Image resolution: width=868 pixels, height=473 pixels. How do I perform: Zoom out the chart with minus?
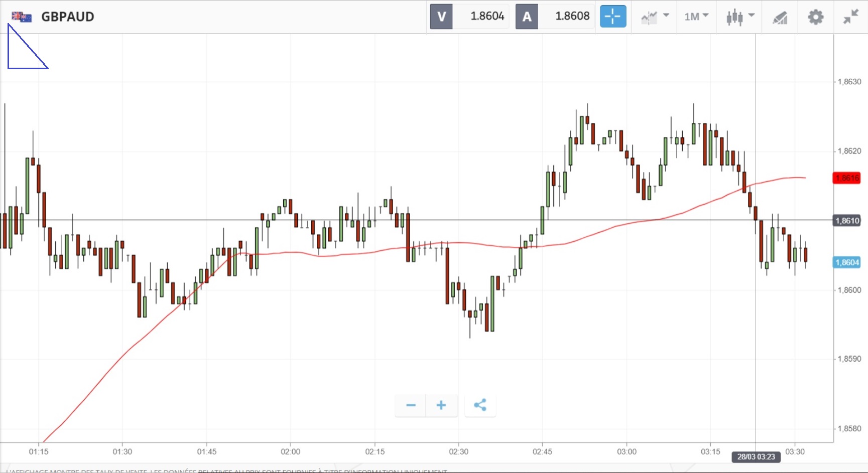click(411, 405)
